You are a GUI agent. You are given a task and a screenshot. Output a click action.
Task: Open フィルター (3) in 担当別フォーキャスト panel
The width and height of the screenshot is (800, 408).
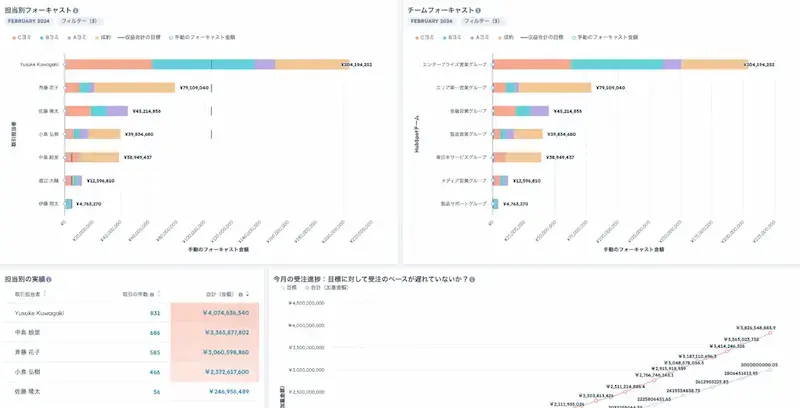pos(80,21)
